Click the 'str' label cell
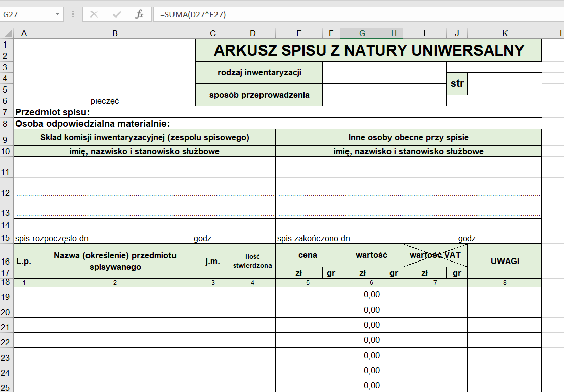The width and height of the screenshot is (564, 392). point(457,84)
